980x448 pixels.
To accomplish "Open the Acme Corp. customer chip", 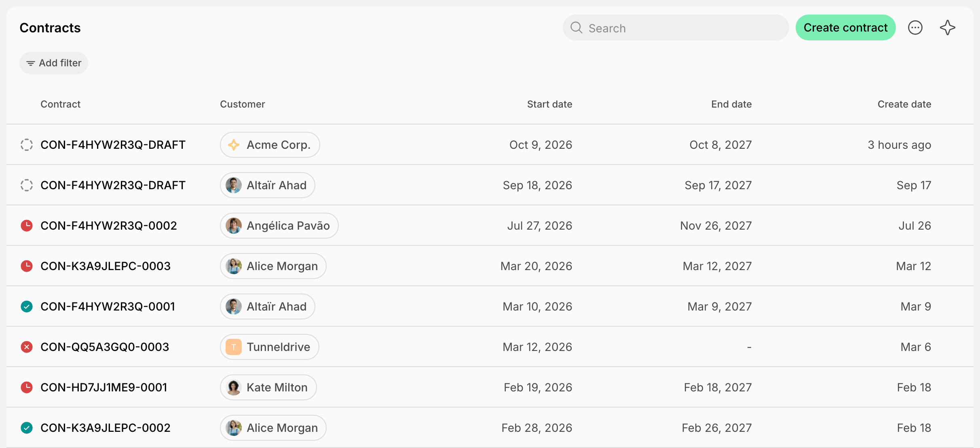I will click(270, 145).
